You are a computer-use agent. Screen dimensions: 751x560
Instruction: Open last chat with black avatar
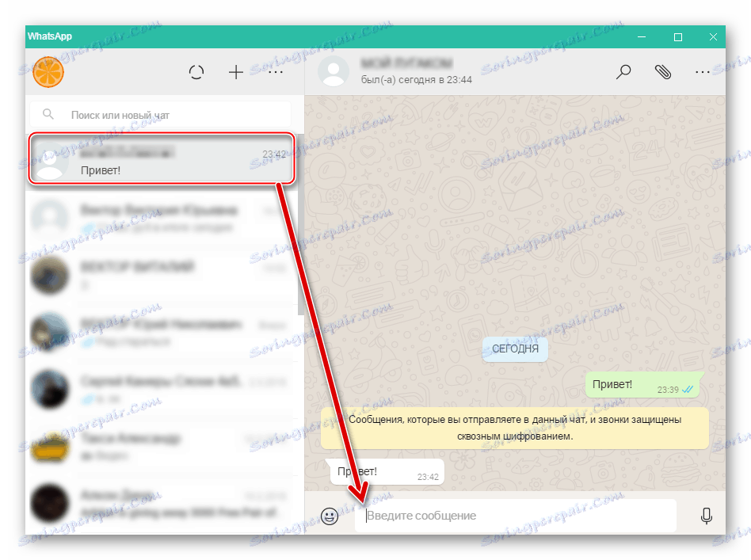(162, 503)
